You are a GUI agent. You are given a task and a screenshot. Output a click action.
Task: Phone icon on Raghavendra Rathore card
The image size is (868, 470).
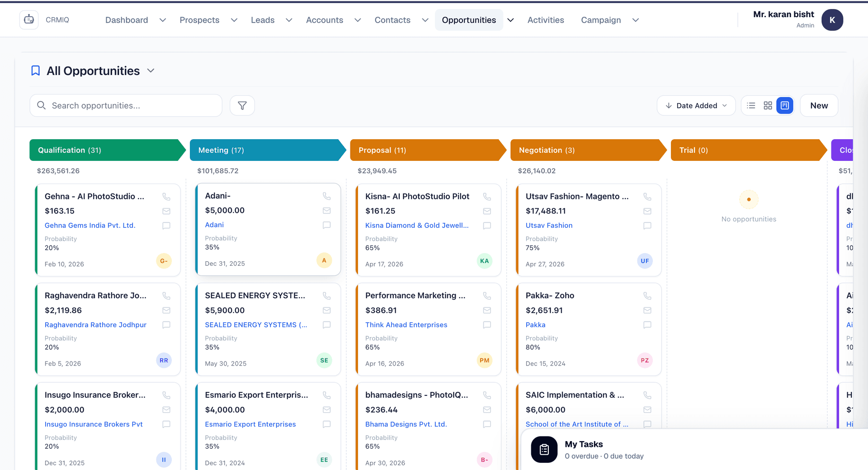[x=166, y=296]
